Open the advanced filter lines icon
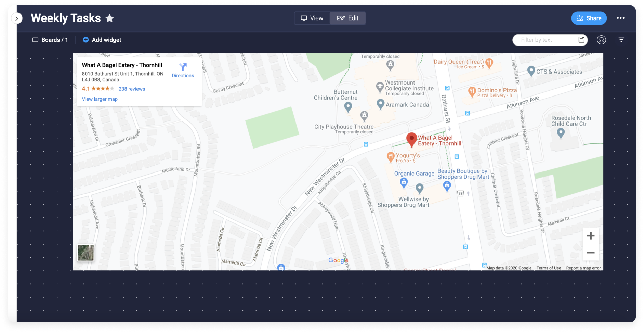Image resolution: width=644 pixels, height=333 pixels. tap(621, 40)
